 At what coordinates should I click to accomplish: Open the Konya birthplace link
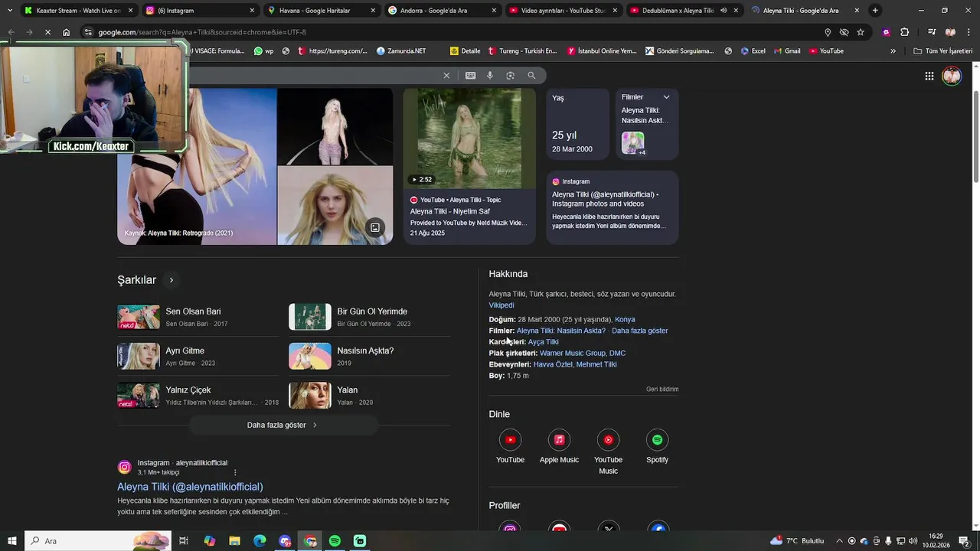tap(625, 319)
